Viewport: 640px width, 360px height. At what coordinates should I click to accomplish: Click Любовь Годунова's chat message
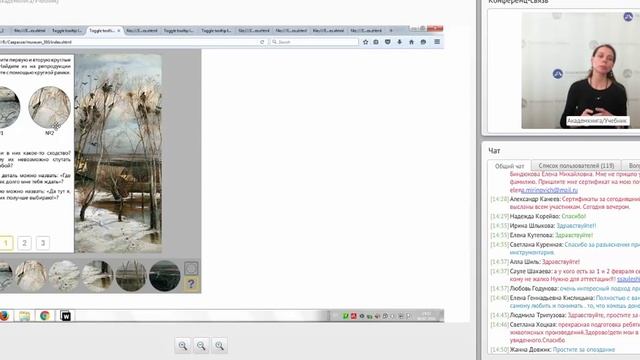[x=565, y=289]
